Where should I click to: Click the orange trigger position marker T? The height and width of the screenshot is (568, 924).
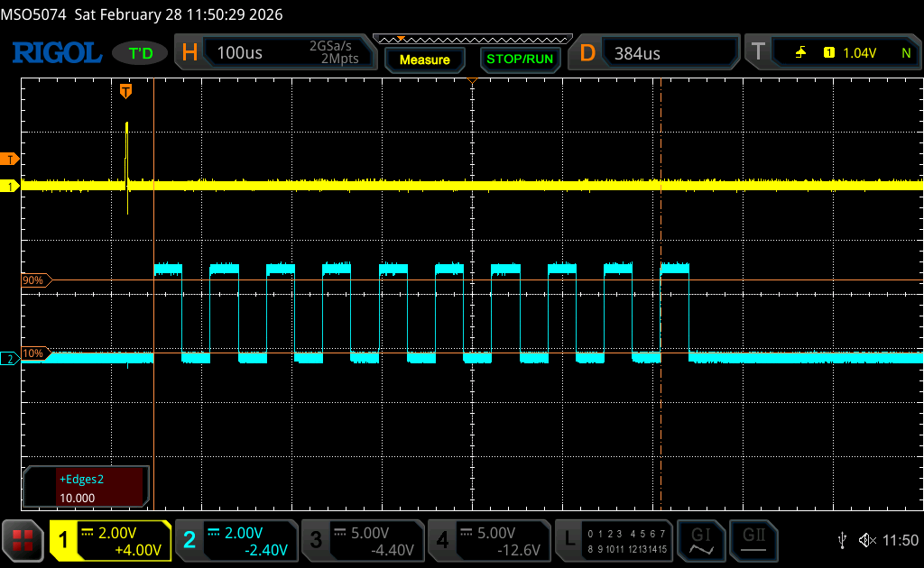[x=125, y=90]
